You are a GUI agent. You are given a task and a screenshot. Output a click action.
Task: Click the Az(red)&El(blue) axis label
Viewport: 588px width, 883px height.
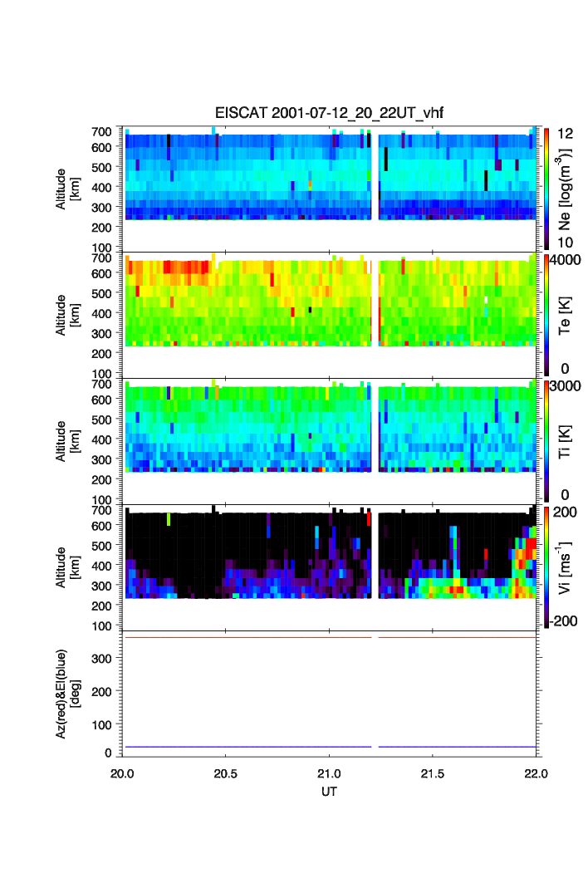coord(66,694)
